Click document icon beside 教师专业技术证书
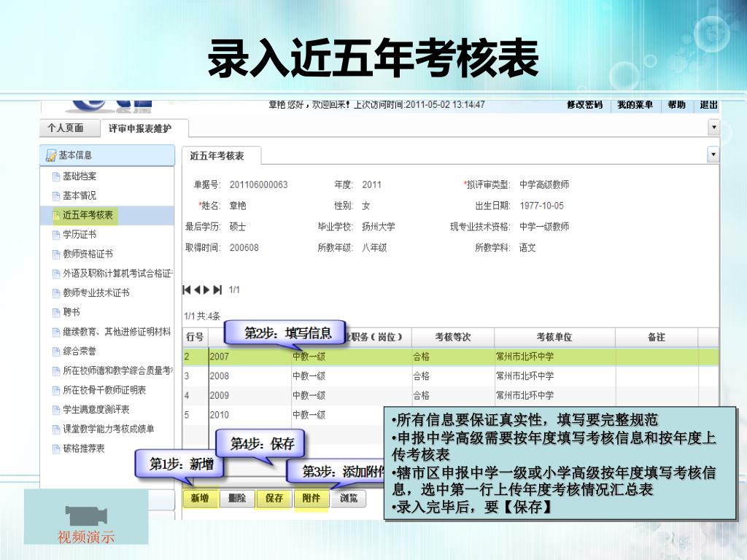This screenshot has height=560, width=747. click(56, 293)
